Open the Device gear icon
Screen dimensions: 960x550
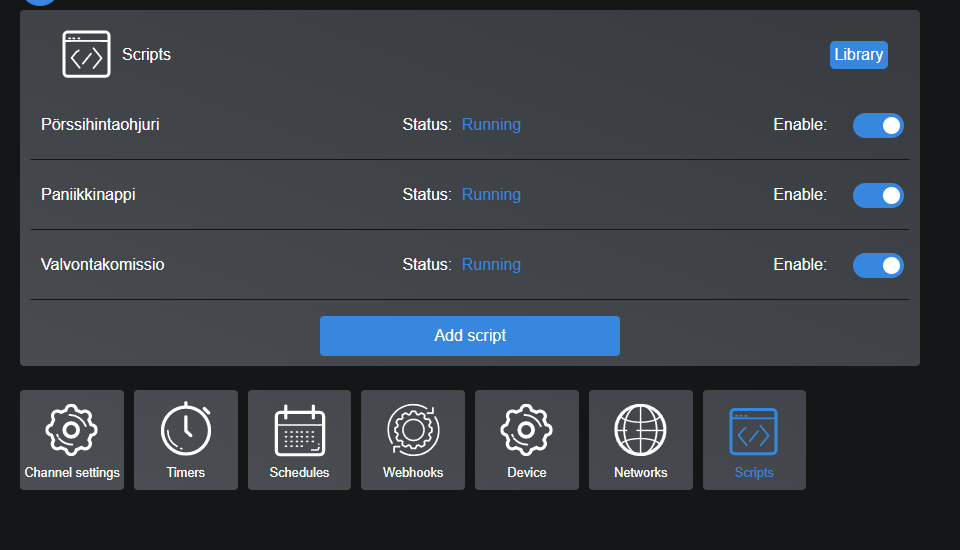527,431
